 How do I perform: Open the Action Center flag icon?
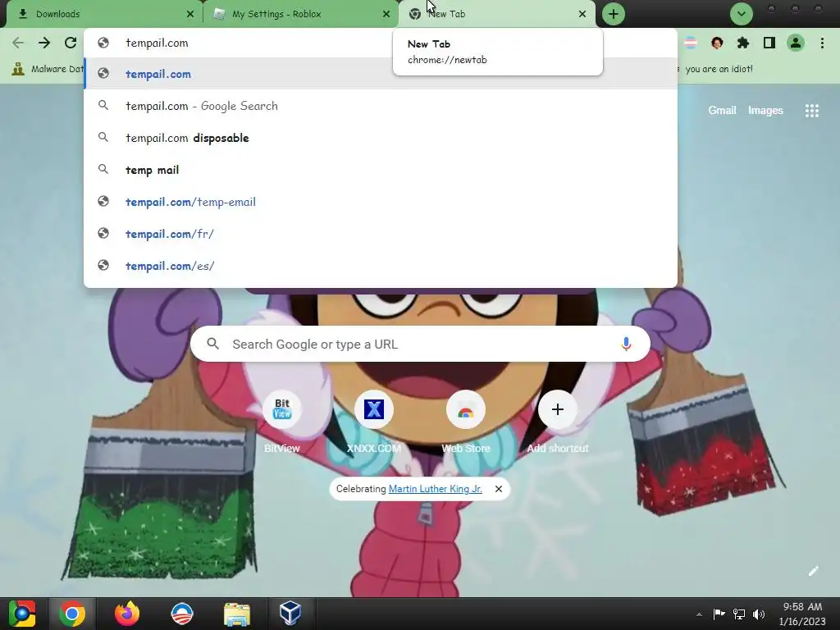tap(719, 614)
